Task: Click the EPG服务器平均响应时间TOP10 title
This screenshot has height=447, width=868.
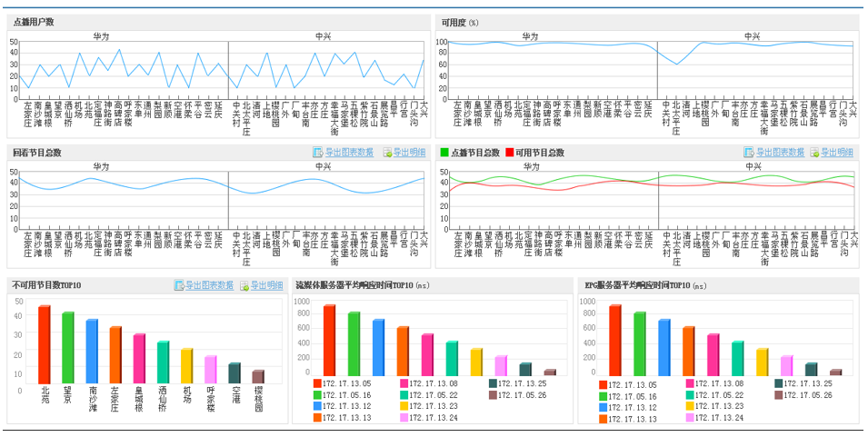Action: pyautogui.click(x=645, y=286)
